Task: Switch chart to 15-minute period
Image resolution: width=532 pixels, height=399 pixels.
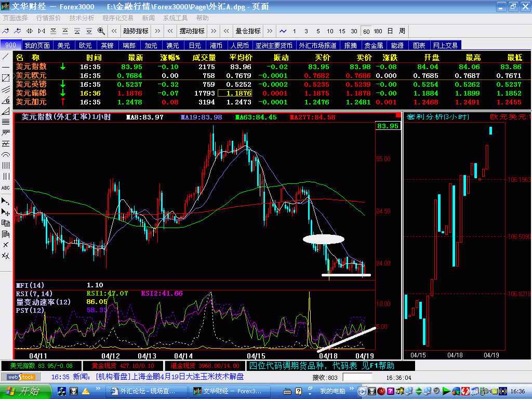Action: click(x=342, y=31)
